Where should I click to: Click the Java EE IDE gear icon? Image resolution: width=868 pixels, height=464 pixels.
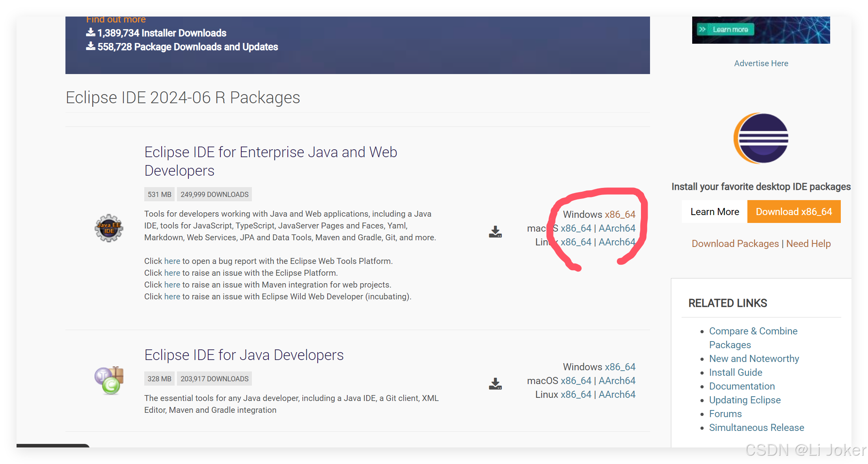(x=109, y=228)
